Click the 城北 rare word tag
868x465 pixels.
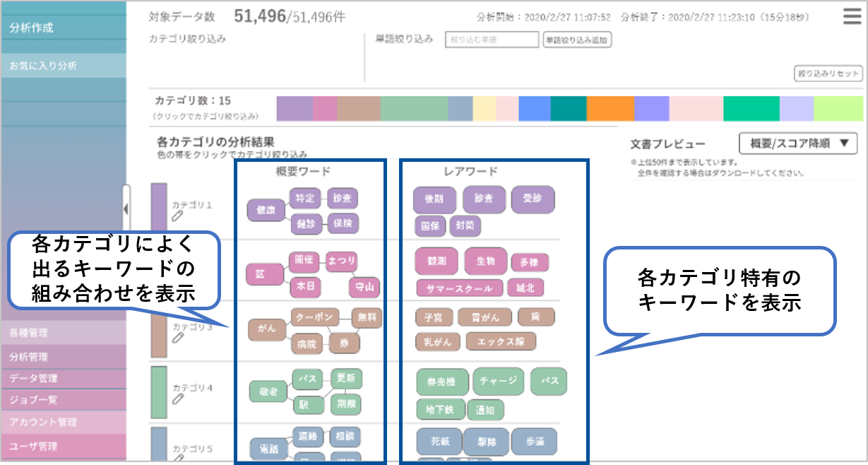[x=525, y=288]
